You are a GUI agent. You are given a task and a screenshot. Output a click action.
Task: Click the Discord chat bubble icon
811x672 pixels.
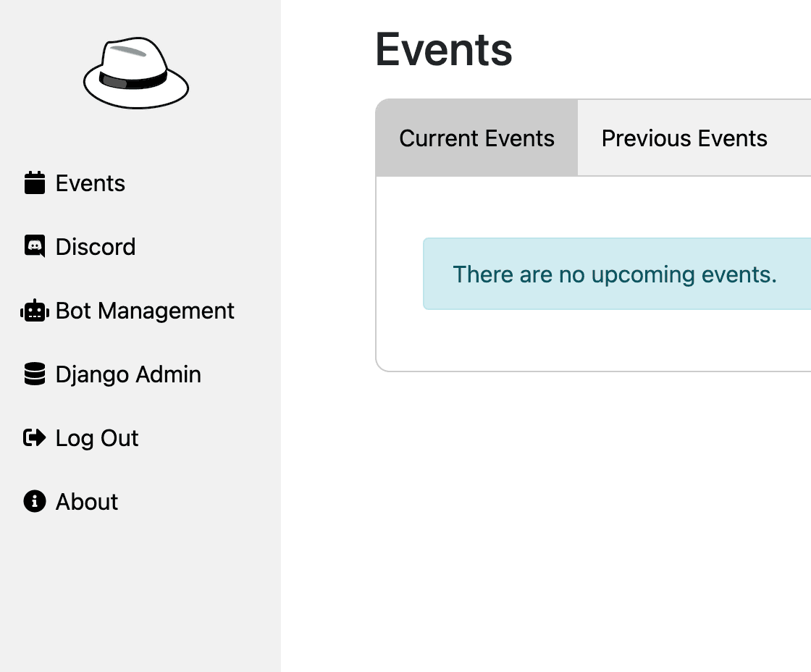point(35,246)
